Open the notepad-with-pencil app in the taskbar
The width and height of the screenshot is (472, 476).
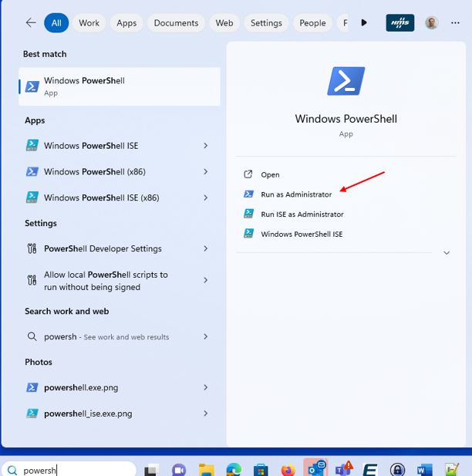point(452,469)
